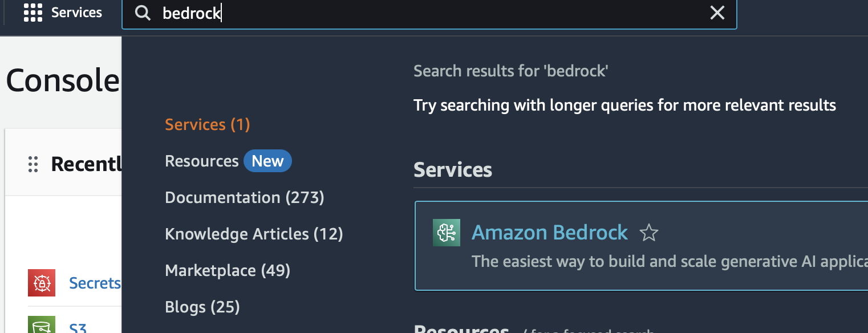Select the Services (1) results filter
This screenshot has height=333, width=868.
tap(208, 124)
